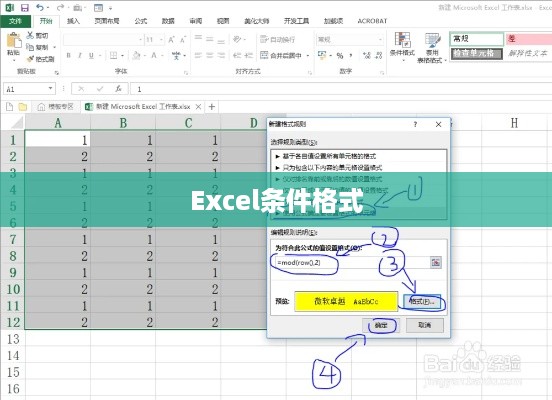Open Conditional Formatting (条件格式) icon

[402, 39]
